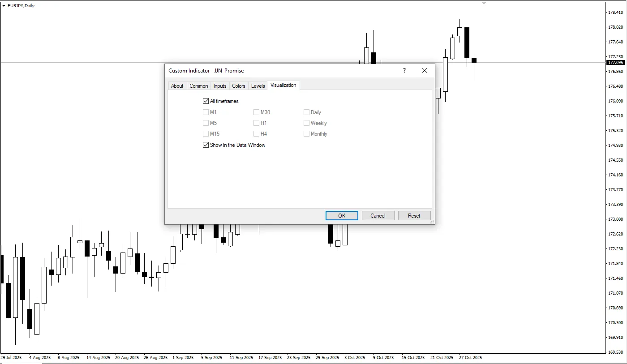Click the 173.000 price scale label
Screen dimensions: 627x364
(x=616, y=219)
